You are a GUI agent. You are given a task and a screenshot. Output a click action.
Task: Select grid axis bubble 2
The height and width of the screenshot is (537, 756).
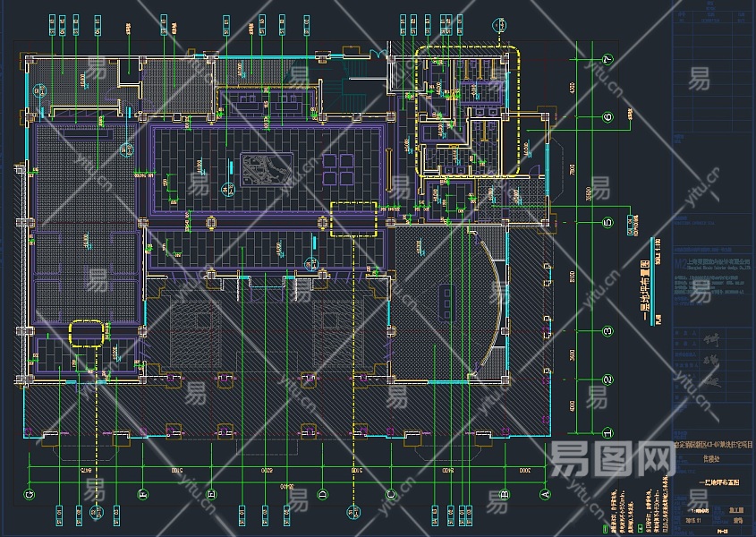(x=608, y=380)
